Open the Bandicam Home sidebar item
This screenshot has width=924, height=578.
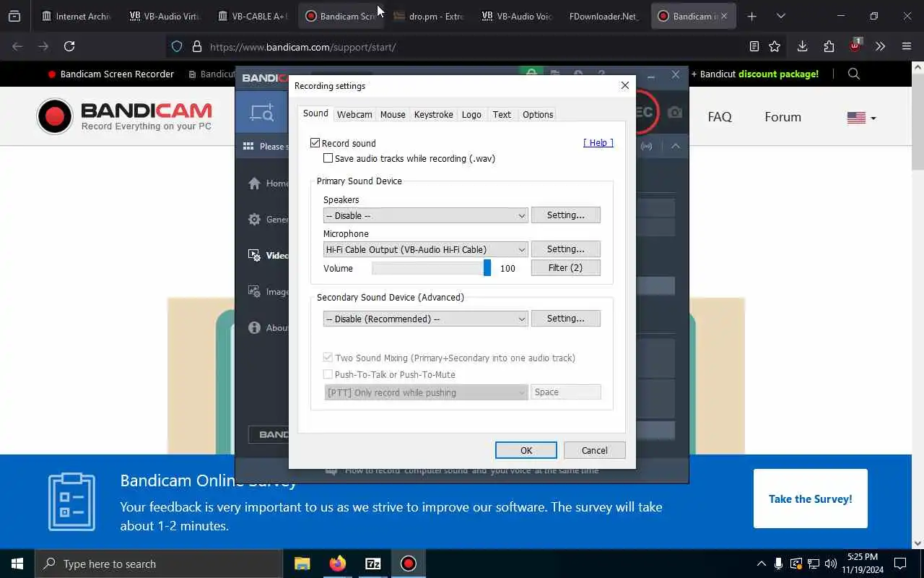[269, 184]
